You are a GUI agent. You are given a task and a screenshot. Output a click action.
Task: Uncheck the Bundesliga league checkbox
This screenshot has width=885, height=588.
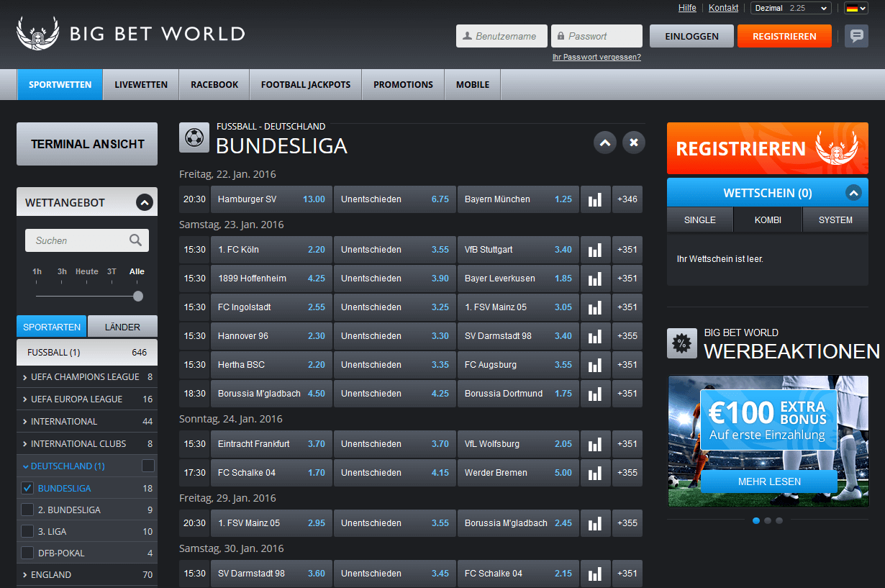(27, 488)
